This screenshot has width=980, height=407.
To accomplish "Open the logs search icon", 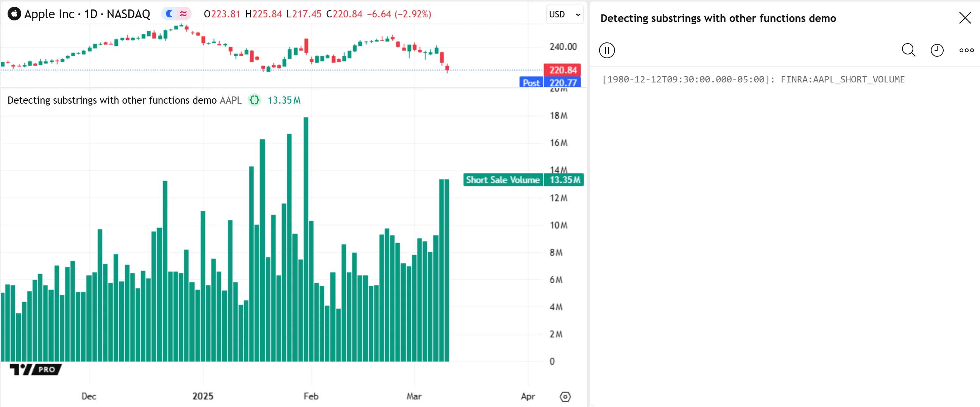I will (908, 50).
